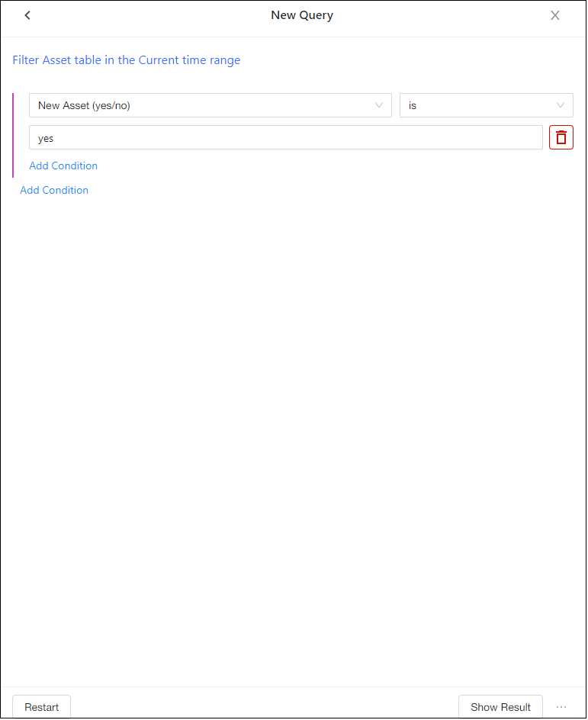588x720 pixels.
Task: Close the New Query panel
Action: point(555,15)
